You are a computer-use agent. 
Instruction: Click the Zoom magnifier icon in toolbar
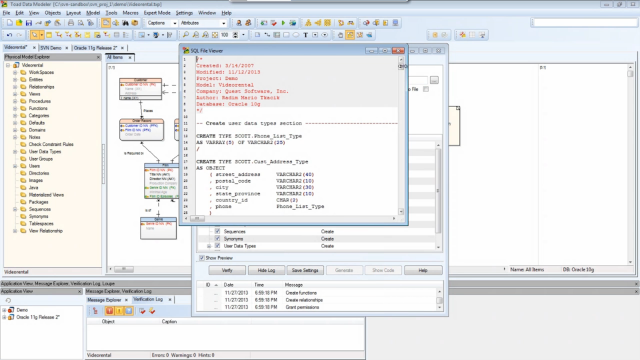(186, 35)
